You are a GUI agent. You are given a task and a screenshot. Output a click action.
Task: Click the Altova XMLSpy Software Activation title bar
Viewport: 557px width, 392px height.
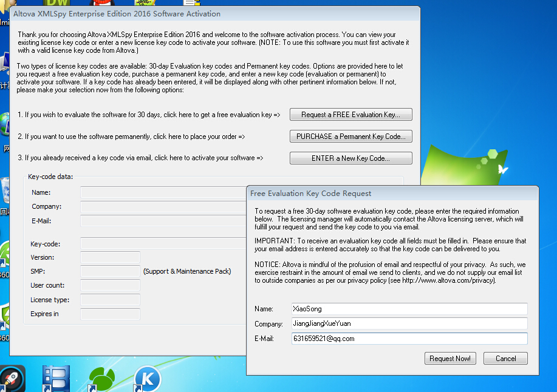[215, 14]
